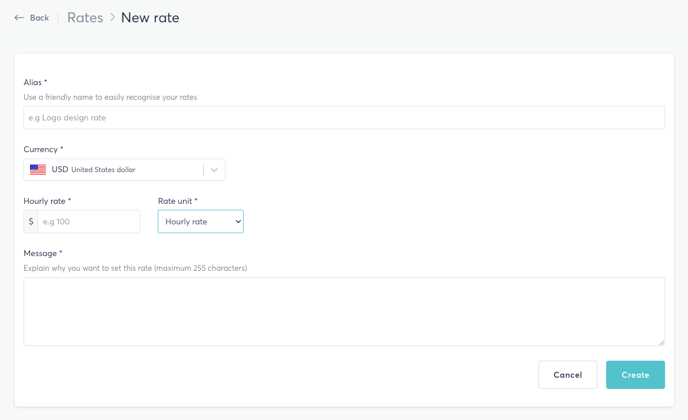Focus the Alias input field
Image resolution: width=688 pixels, height=420 pixels.
pos(344,118)
